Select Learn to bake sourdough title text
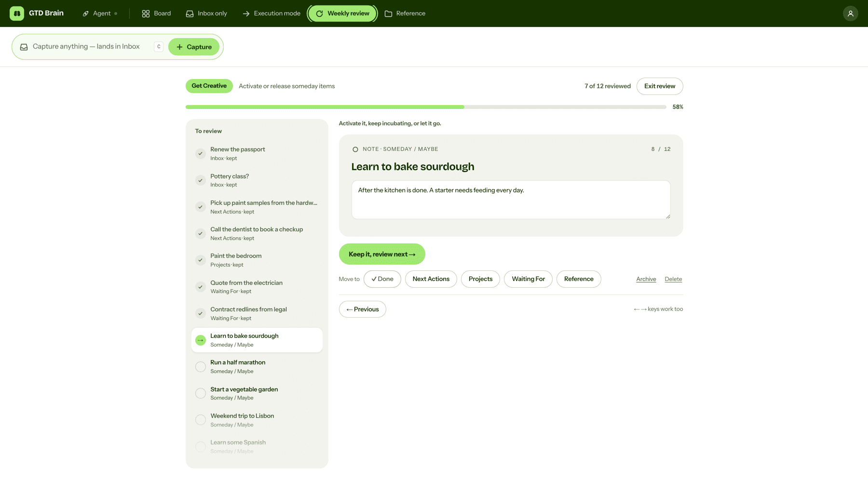Screen dimensions: 868x482 [413, 167]
